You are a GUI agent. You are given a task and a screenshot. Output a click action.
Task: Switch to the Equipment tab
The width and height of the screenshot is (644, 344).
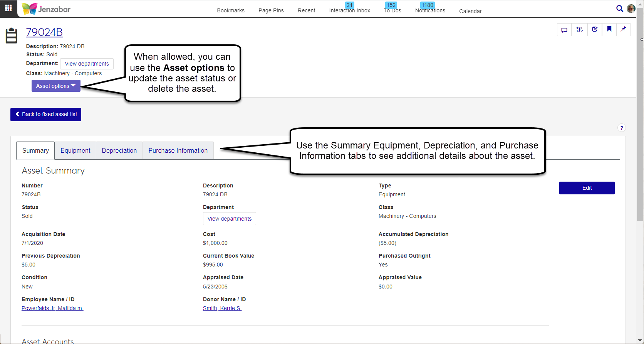click(75, 150)
